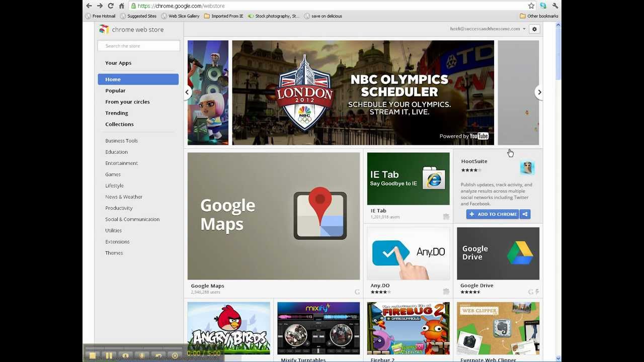Select Trending in the sidebar

117,113
